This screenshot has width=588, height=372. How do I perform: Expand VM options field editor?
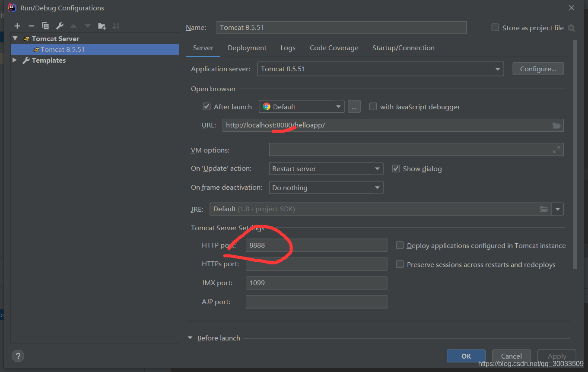(556, 149)
